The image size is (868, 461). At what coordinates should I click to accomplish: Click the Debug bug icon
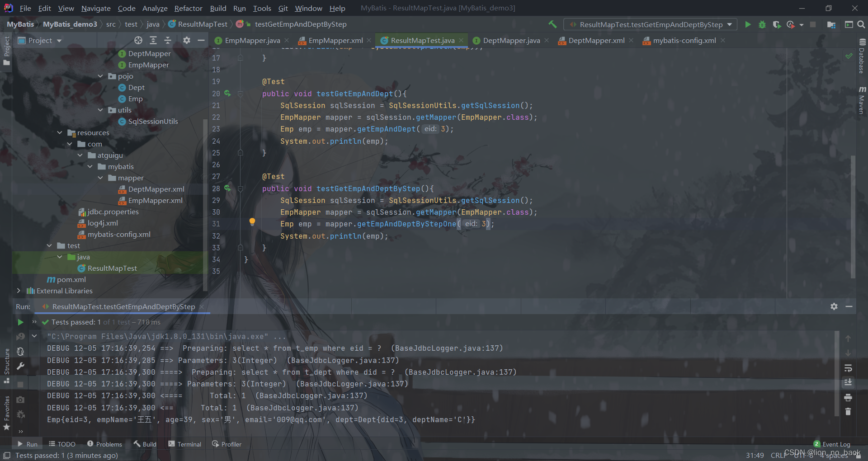tap(762, 24)
